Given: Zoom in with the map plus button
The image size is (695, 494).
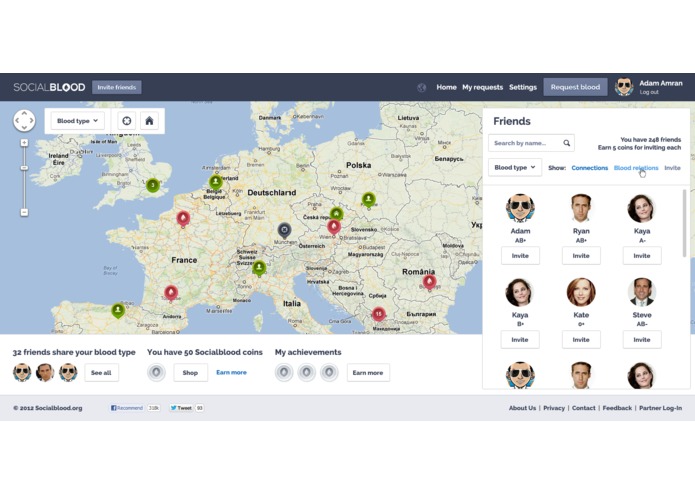Looking at the screenshot, I should pyautogui.click(x=24, y=143).
